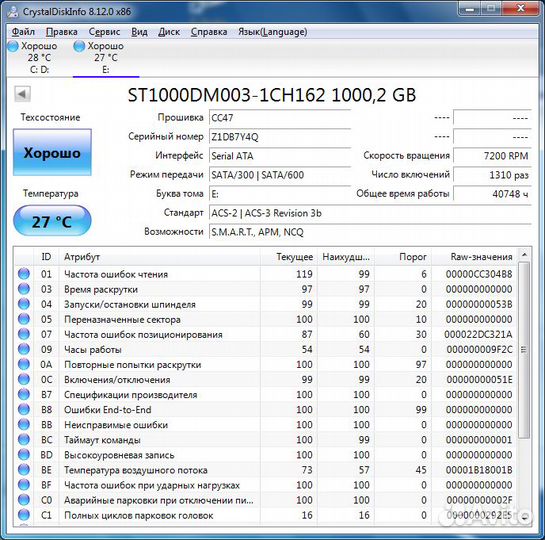Click the Хорошо health status button
The image size is (545, 540).
point(52,152)
